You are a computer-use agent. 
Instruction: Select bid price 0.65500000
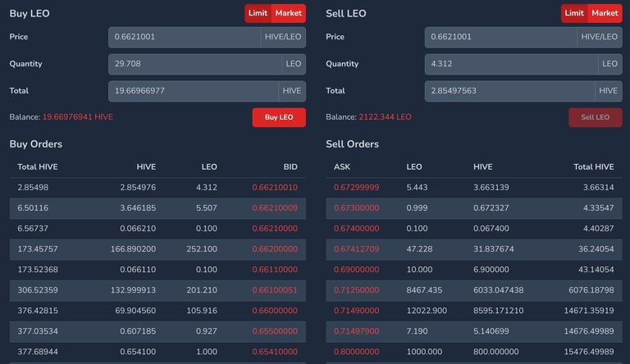pos(275,330)
